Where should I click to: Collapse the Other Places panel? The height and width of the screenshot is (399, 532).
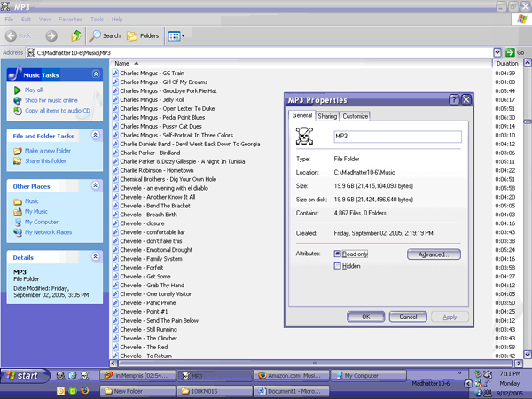[x=96, y=186]
